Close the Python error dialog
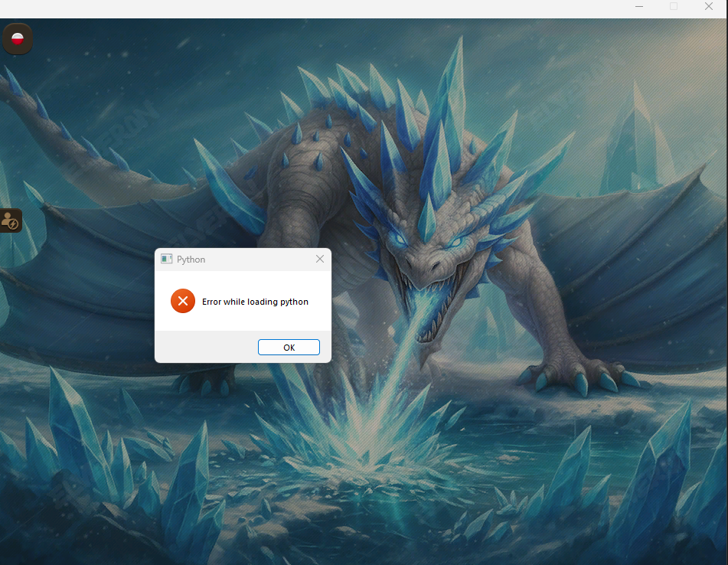This screenshot has height=565, width=728. pyautogui.click(x=320, y=260)
